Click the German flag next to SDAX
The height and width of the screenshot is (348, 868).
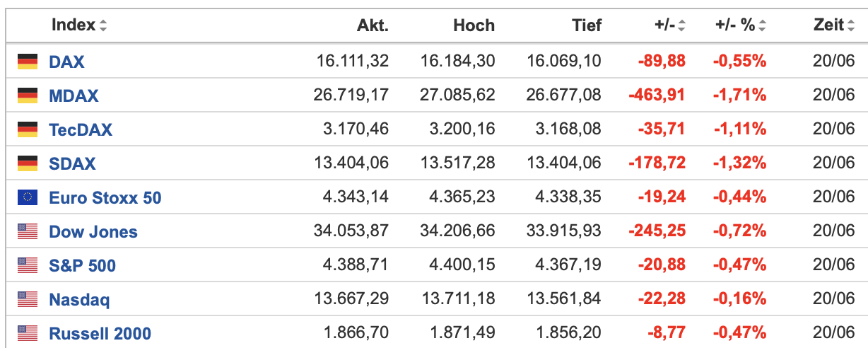[x=27, y=163]
